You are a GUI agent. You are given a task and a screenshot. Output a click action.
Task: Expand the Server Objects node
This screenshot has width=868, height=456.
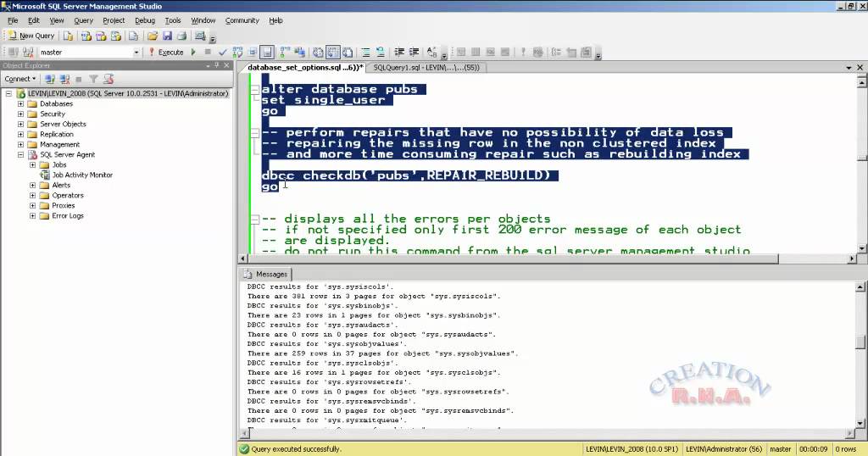pos(20,124)
